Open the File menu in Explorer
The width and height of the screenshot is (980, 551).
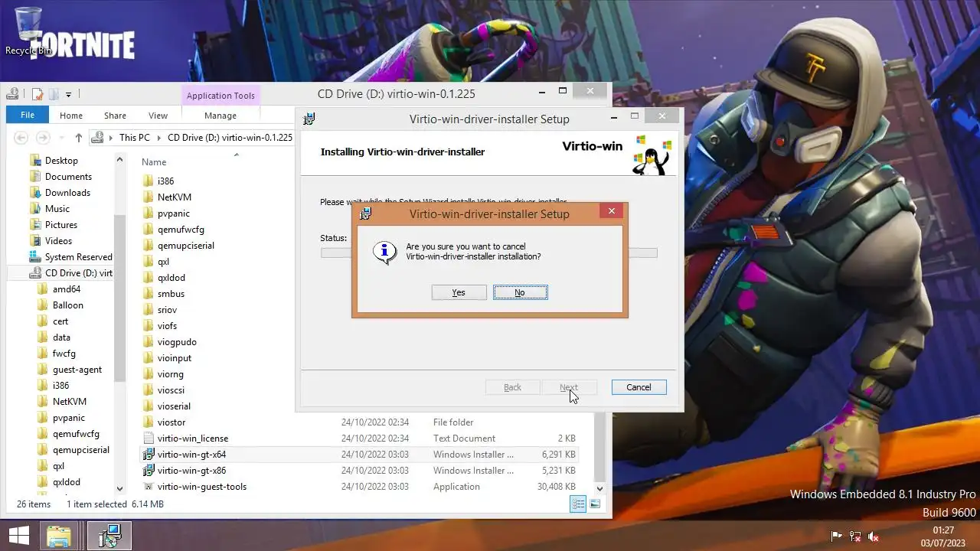coord(28,116)
